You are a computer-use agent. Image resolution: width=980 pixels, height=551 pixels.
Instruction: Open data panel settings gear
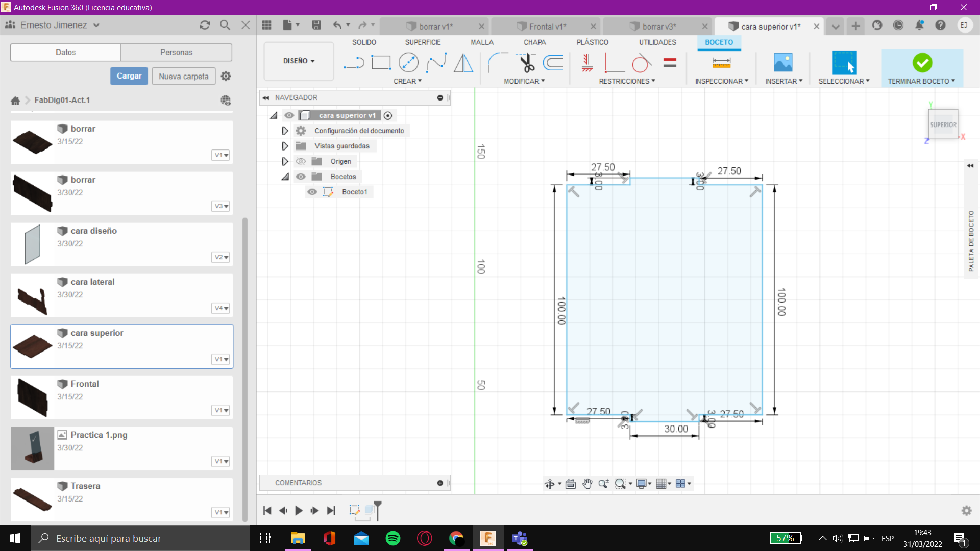pos(226,76)
